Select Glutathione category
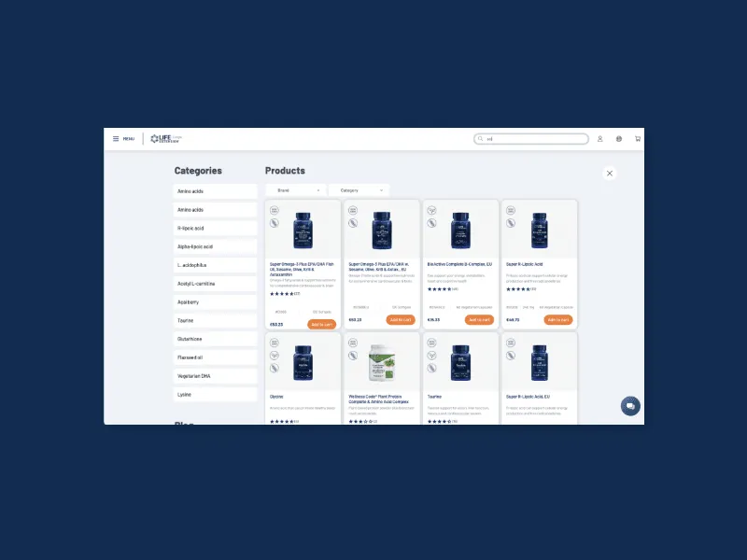 216,339
